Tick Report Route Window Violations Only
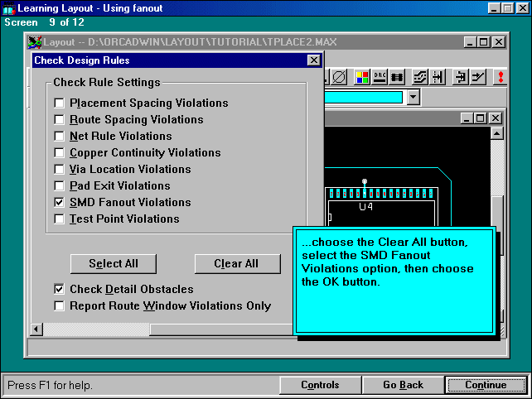The width and height of the screenshot is (532, 399). pos(59,306)
